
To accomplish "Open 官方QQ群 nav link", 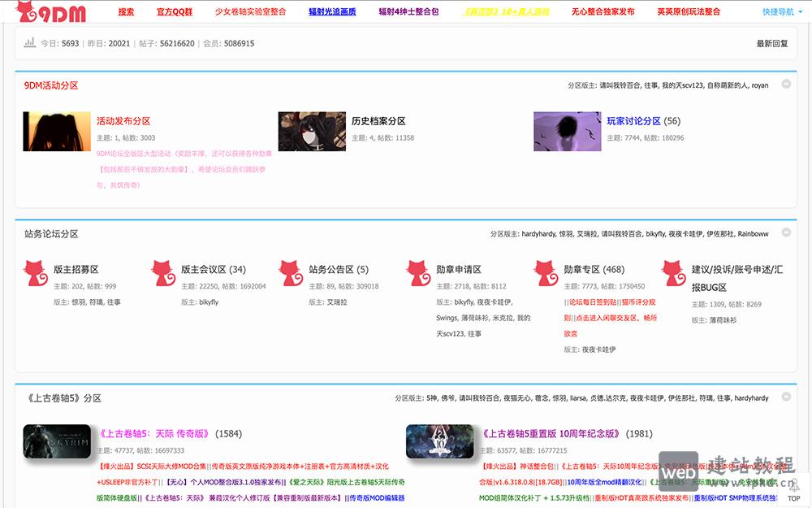I will coord(175,11).
